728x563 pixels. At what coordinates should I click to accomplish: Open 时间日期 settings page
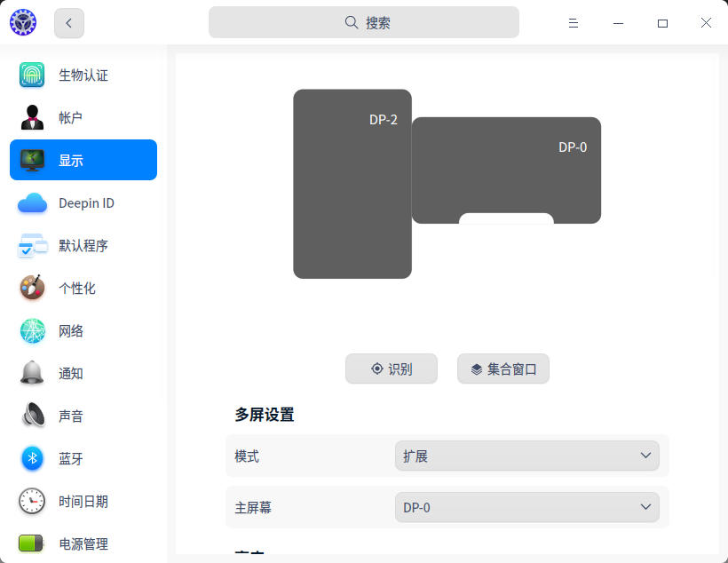[83, 501]
